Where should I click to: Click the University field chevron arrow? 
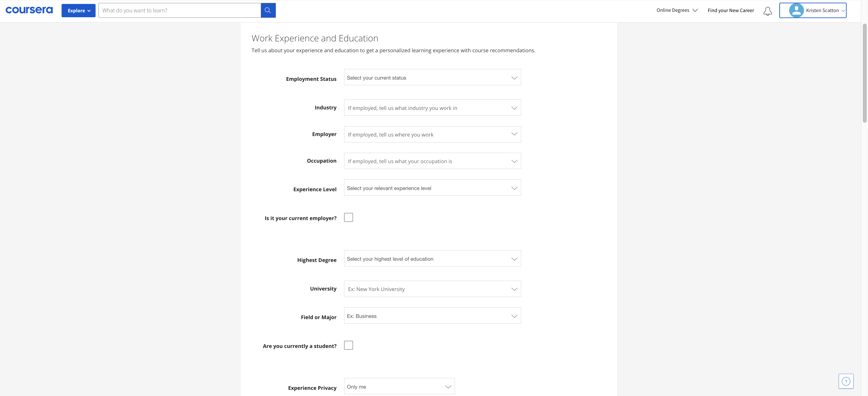pos(514,289)
